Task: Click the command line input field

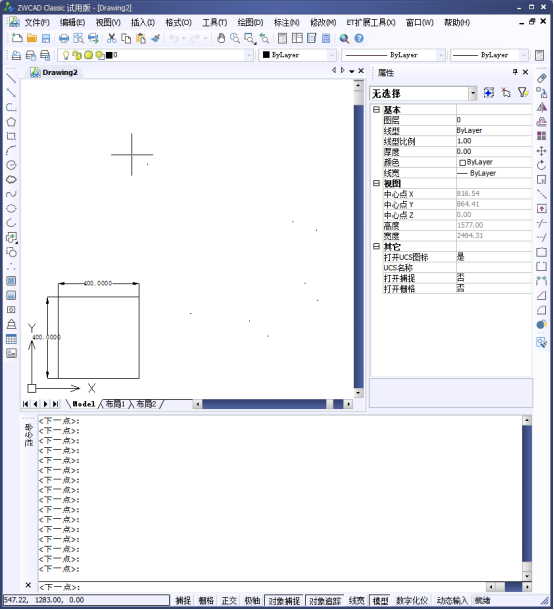Action: 262,587
